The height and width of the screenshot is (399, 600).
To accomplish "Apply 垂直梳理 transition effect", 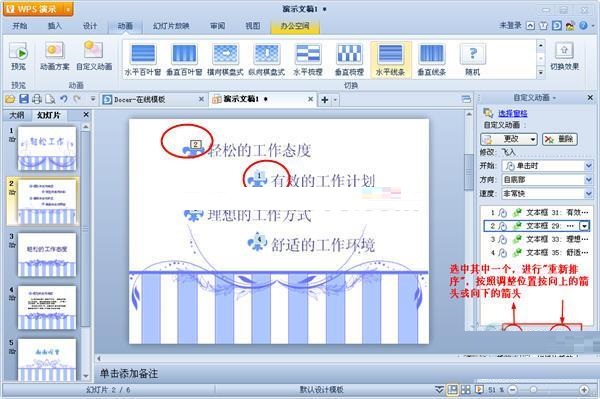I will tap(349, 60).
